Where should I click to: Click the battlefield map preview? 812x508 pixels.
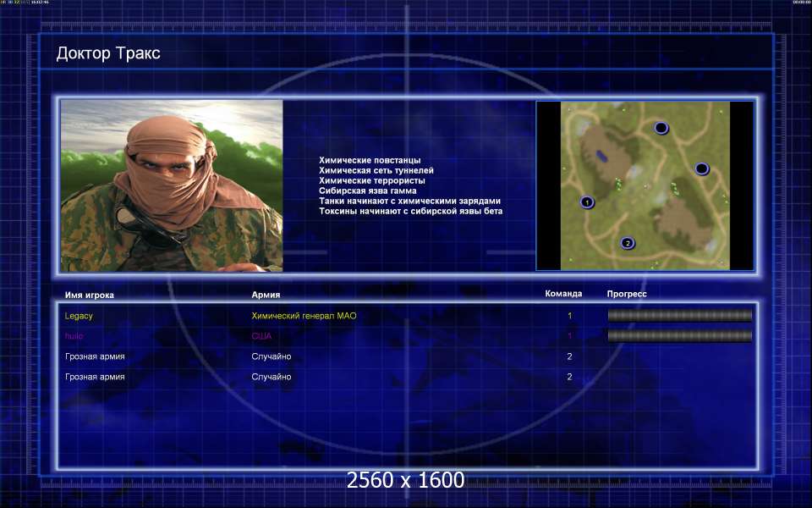pos(645,185)
